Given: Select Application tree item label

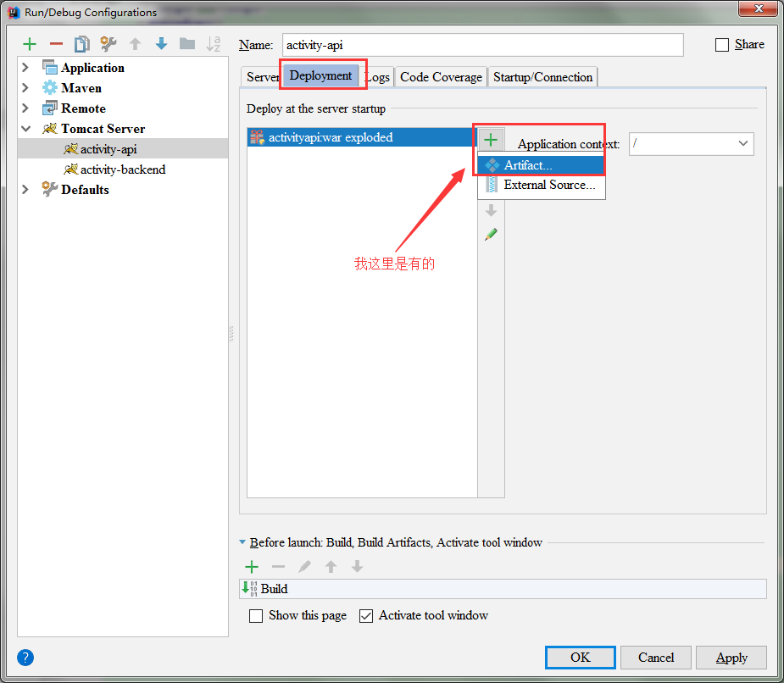Looking at the screenshot, I should [92, 68].
